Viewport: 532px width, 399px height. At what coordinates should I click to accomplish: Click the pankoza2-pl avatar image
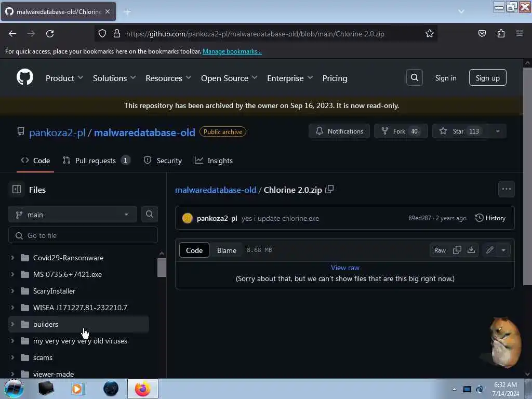pyautogui.click(x=187, y=218)
